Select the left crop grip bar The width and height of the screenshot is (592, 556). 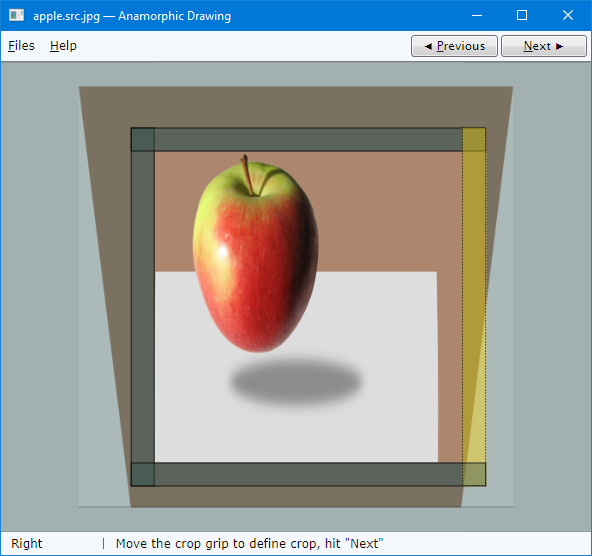point(143,306)
